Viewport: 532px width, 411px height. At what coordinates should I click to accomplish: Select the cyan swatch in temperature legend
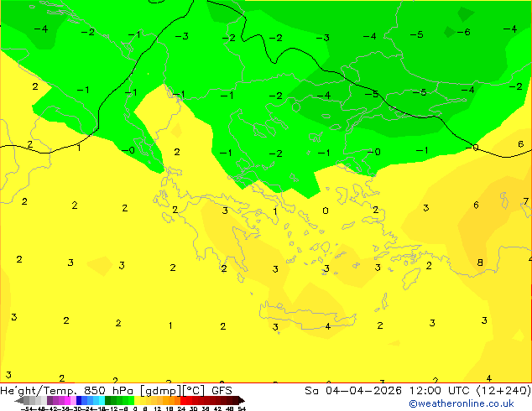[x=102, y=400]
